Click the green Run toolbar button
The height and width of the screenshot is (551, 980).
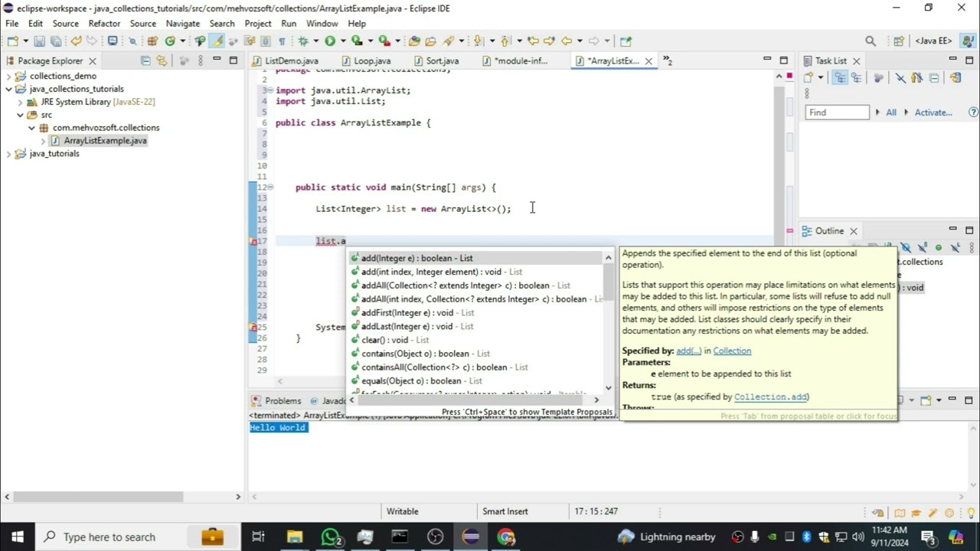330,41
